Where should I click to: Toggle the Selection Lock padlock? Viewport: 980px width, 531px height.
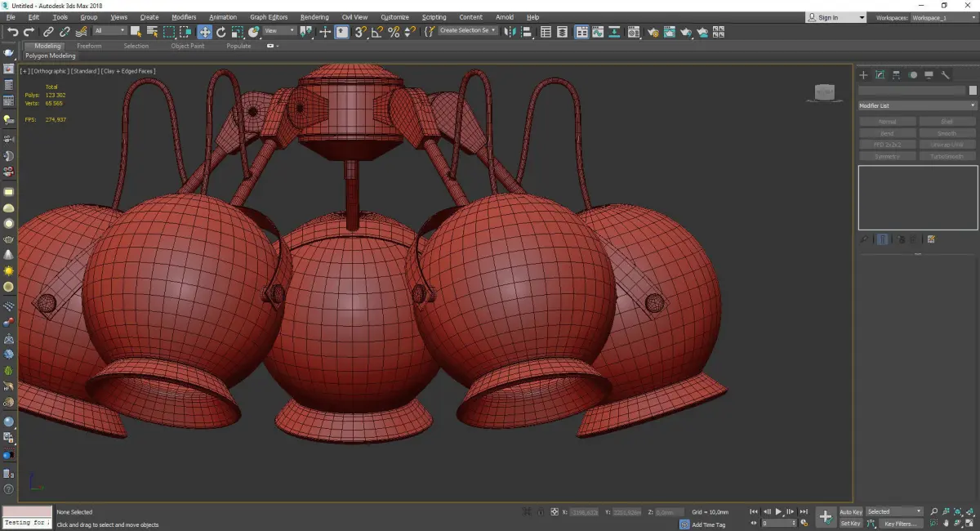(x=539, y=512)
